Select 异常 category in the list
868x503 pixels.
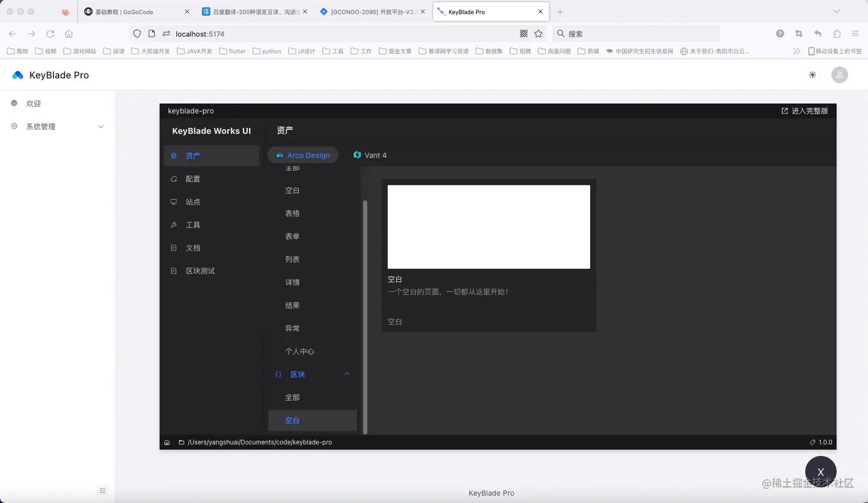pos(313,328)
